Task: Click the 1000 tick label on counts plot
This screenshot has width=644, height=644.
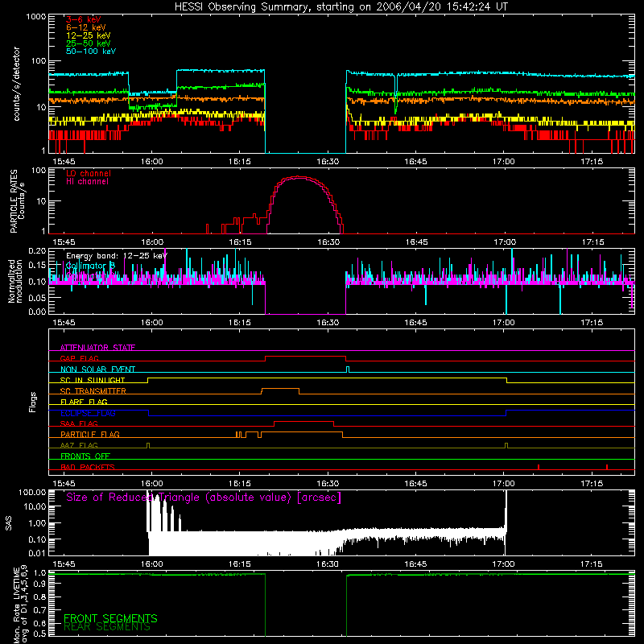Action: 35,17
